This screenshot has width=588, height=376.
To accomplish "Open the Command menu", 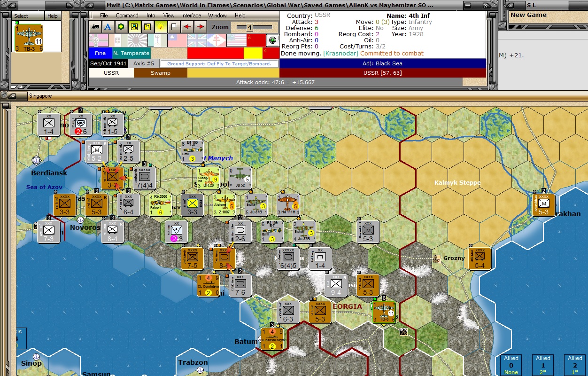I will click(127, 16).
